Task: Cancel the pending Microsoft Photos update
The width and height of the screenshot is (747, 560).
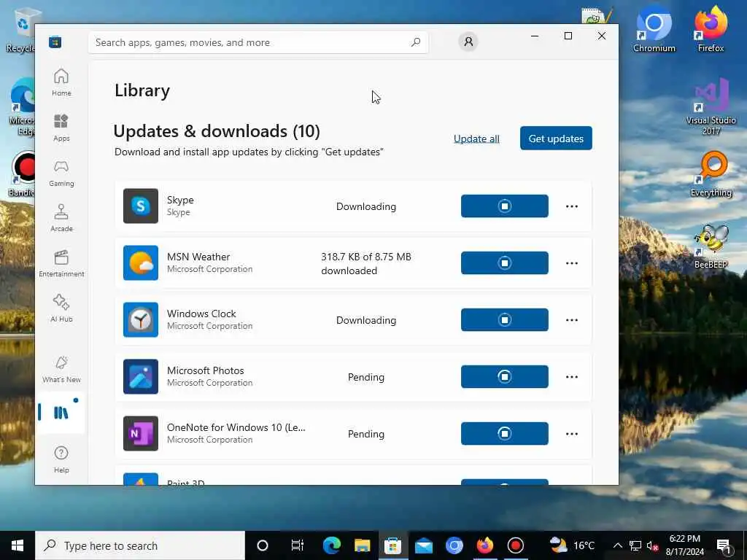Action: tap(505, 377)
